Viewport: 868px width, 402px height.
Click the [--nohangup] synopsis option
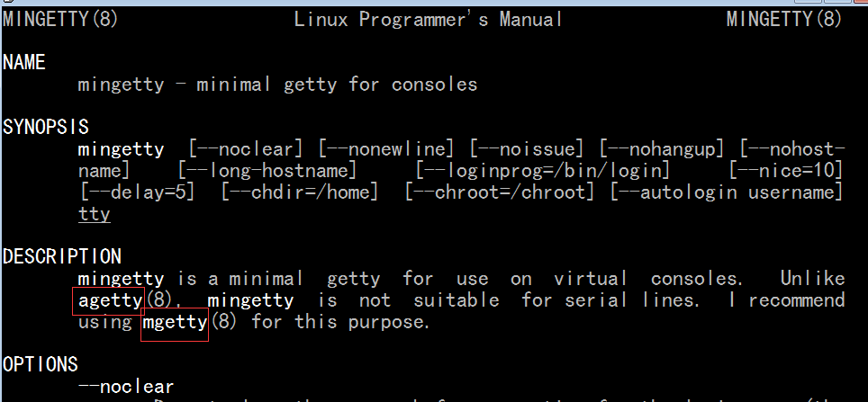(662, 149)
